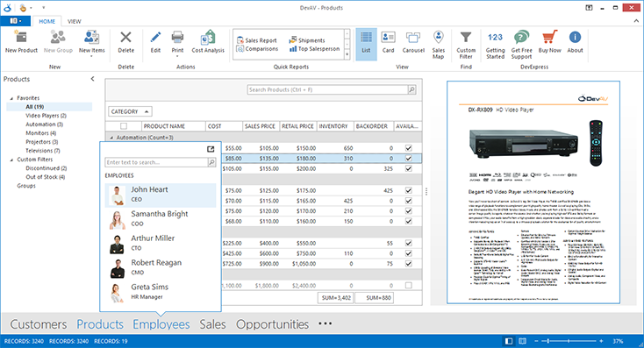Click the zoom in plus button
Image resolution: width=644 pixels, height=348 pixels.
pos(601,341)
